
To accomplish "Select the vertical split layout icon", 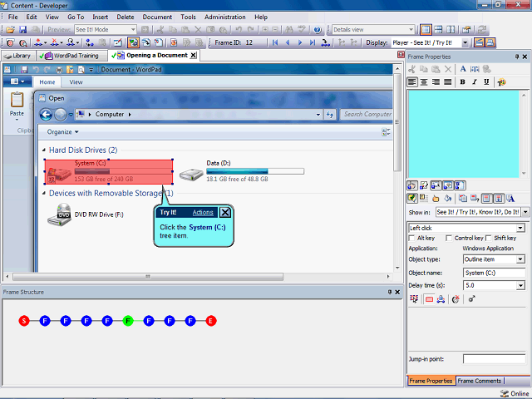I will pyautogui.click(x=451, y=30).
